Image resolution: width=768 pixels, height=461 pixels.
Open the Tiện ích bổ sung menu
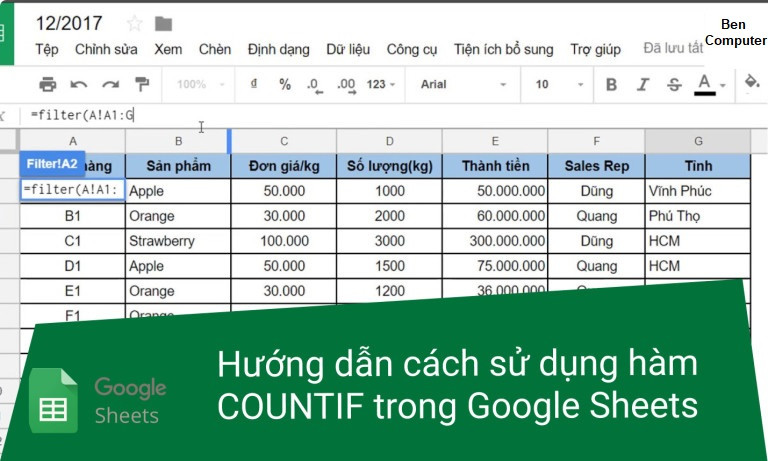[x=504, y=49]
